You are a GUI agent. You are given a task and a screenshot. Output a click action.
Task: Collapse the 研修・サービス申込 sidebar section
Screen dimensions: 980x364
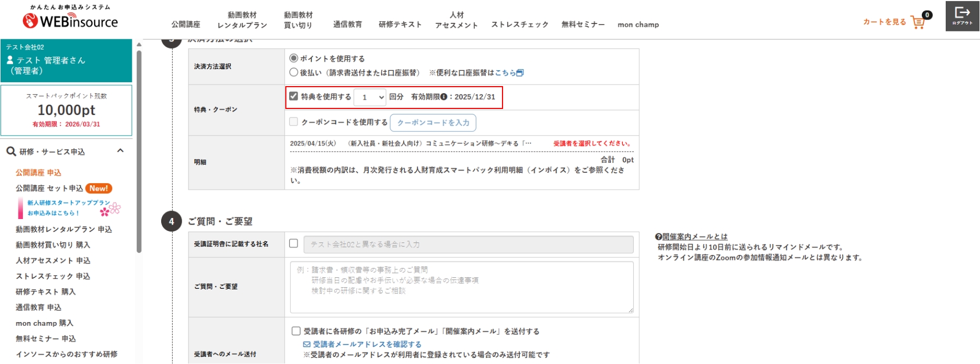click(120, 151)
